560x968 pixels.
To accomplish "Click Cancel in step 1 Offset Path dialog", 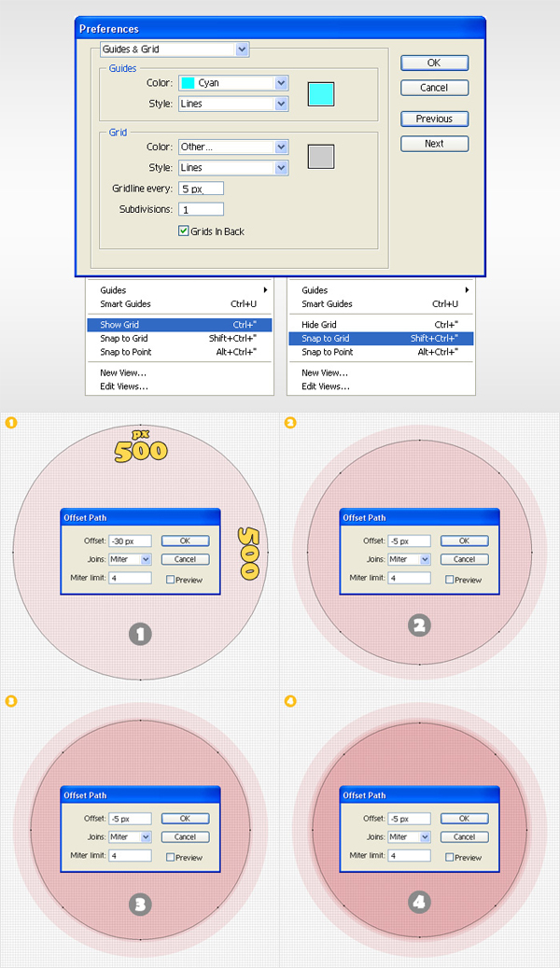I will [x=185, y=559].
